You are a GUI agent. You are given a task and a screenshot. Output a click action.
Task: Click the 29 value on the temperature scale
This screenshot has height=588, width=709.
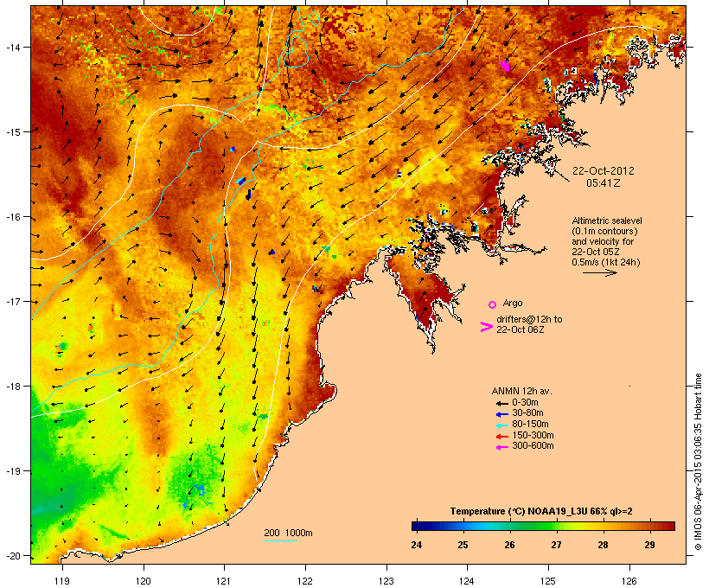[x=649, y=545]
